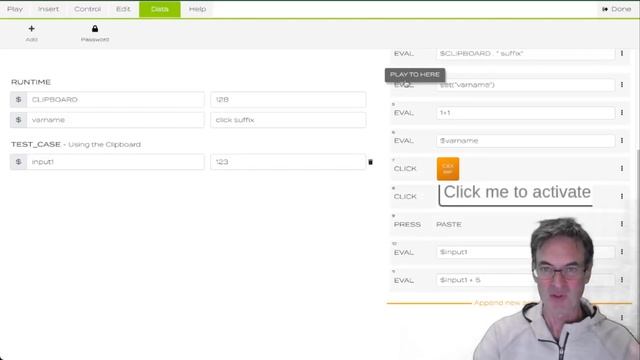Open options menu for PRESS PASTE step

[x=622, y=224]
